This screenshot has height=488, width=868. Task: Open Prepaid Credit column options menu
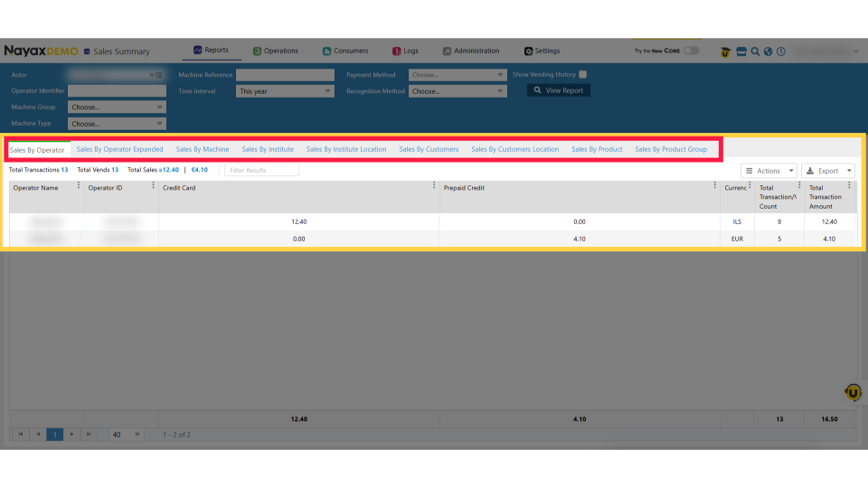[x=714, y=185]
